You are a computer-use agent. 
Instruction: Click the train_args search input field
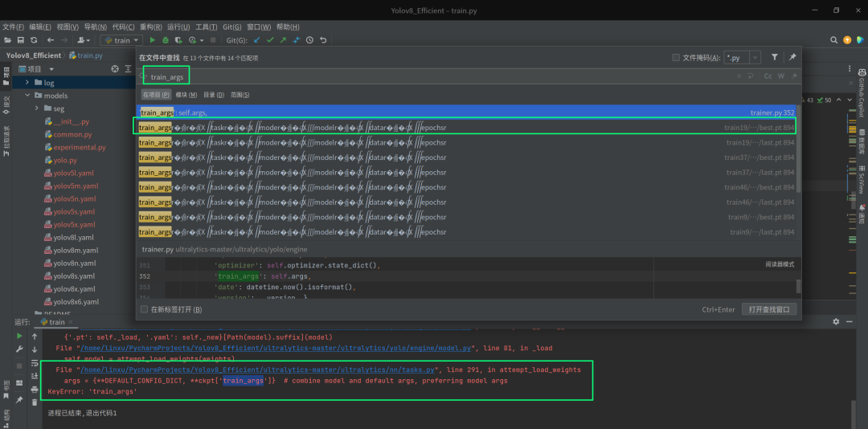(x=437, y=77)
